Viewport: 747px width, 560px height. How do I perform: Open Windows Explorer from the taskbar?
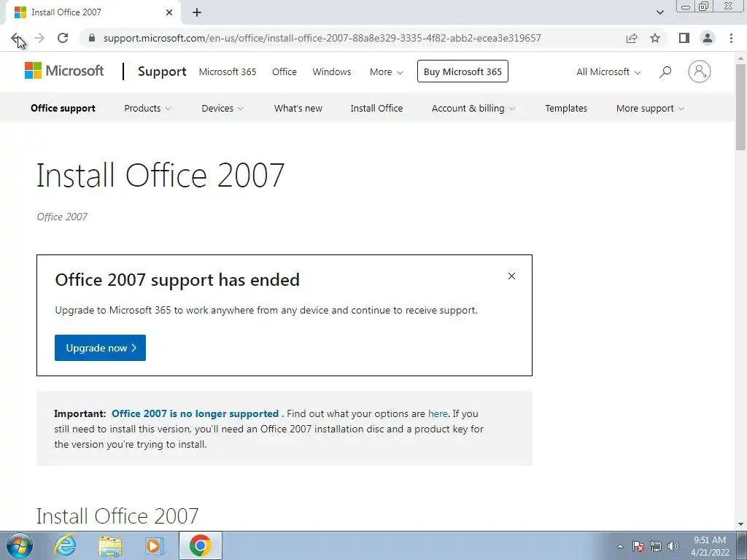point(110,545)
